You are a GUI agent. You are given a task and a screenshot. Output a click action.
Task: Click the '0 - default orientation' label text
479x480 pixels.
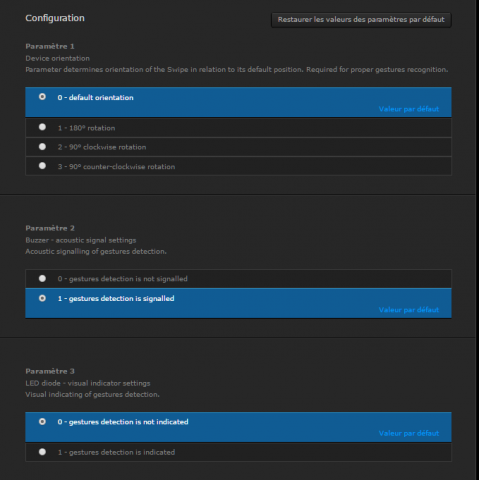pyautogui.click(x=95, y=98)
